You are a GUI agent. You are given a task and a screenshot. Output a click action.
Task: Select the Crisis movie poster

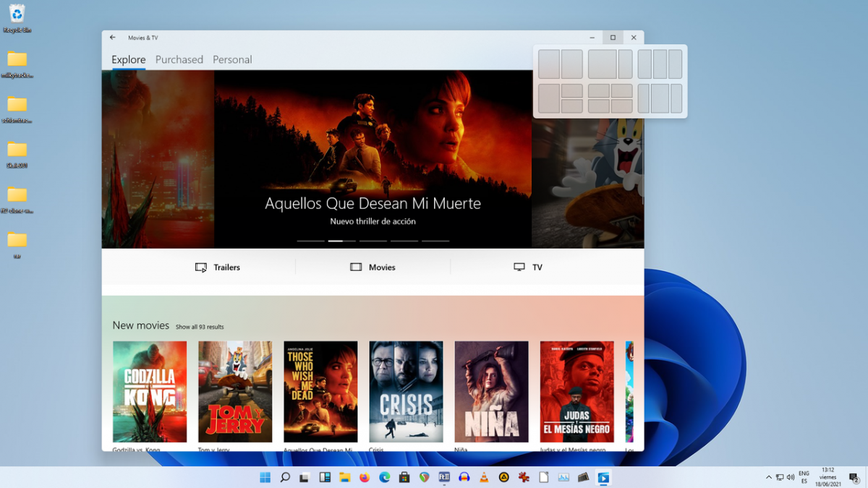tap(406, 391)
